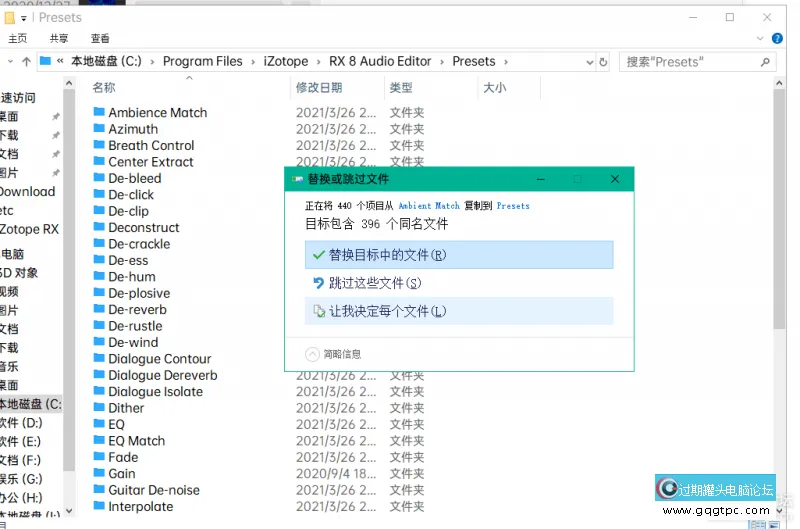Select the De-clip folder icon
This screenshot has height=529, width=800.
point(99,210)
